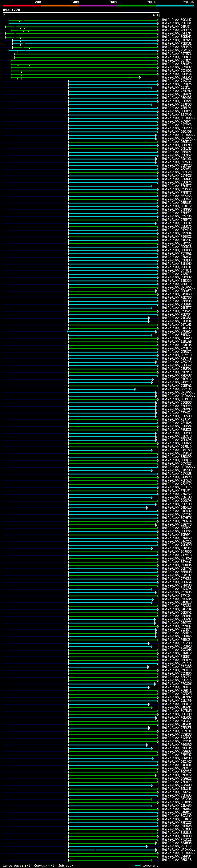Click label UniRef100_Q2L060
This screenshot has width=197, height=868.
177,806
